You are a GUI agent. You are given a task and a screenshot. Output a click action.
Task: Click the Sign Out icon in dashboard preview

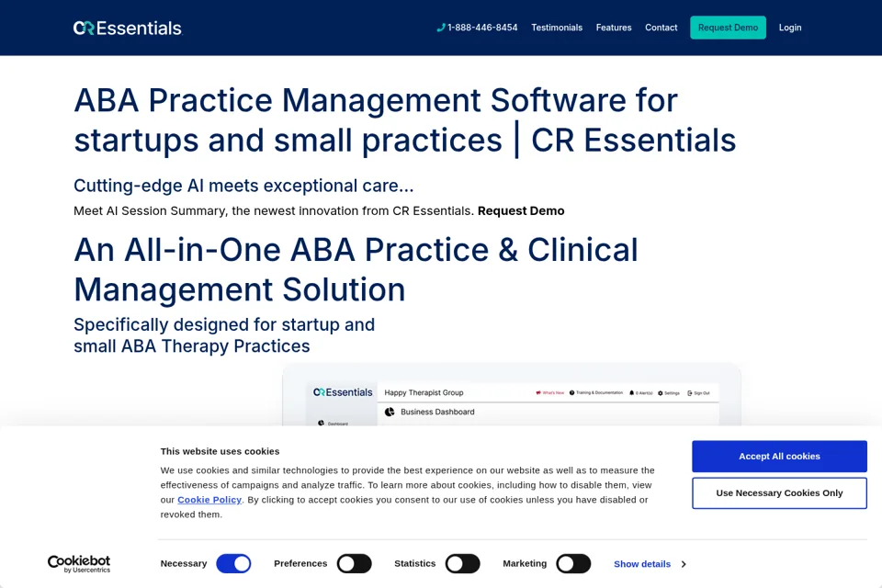[690, 392]
